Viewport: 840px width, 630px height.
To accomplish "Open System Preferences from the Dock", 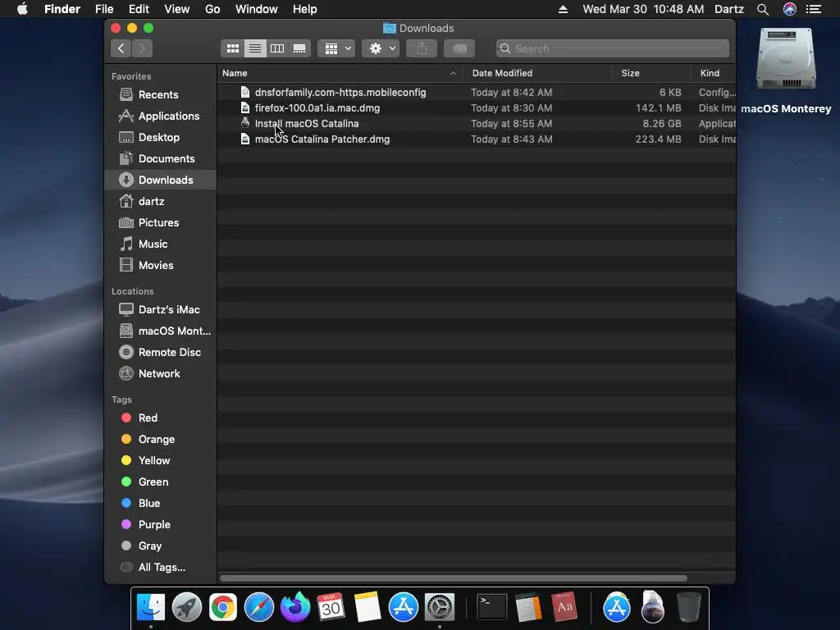I will coord(440,607).
